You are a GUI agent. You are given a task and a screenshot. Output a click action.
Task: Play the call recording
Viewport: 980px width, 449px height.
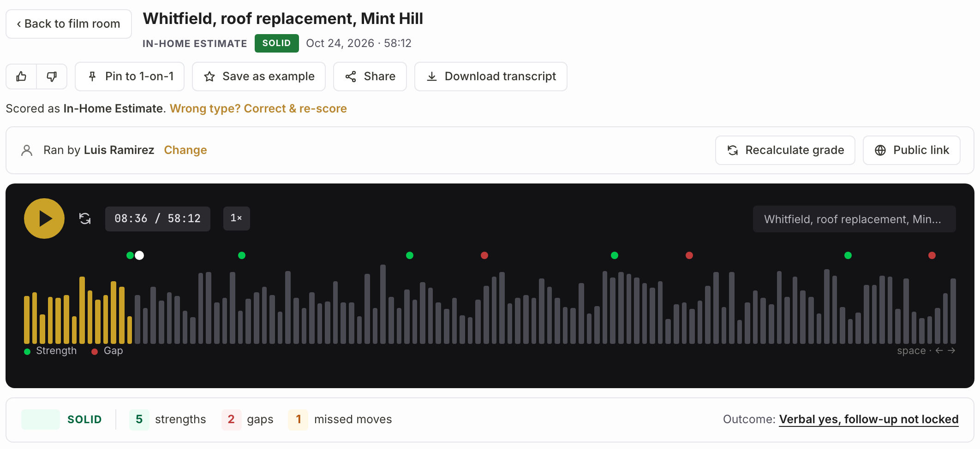point(44,219)
